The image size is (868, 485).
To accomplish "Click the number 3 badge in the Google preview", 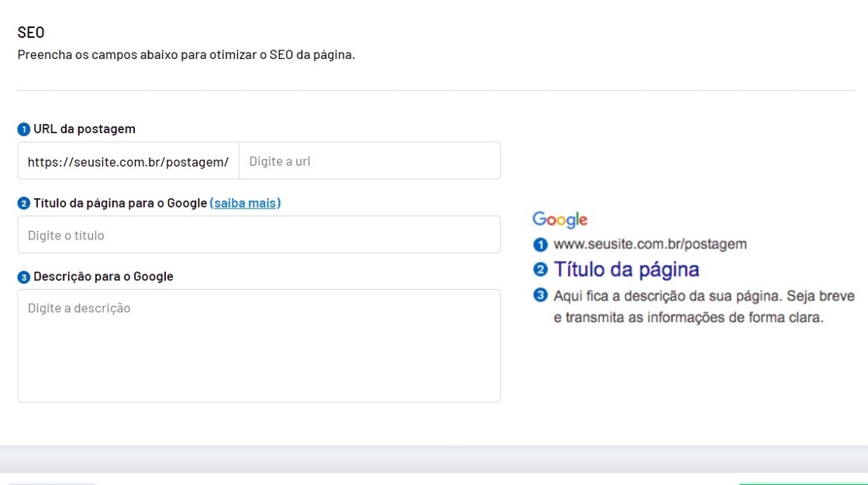I will (540, 295).
